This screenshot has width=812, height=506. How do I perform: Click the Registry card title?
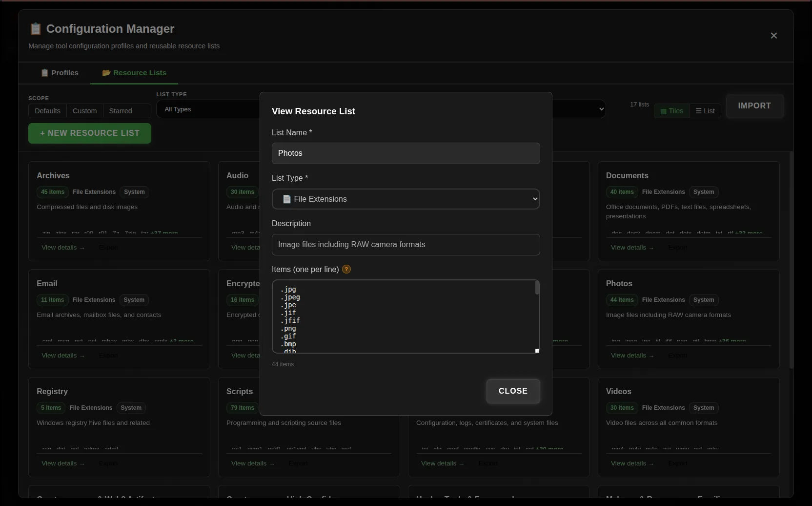[x=52, y=392]
